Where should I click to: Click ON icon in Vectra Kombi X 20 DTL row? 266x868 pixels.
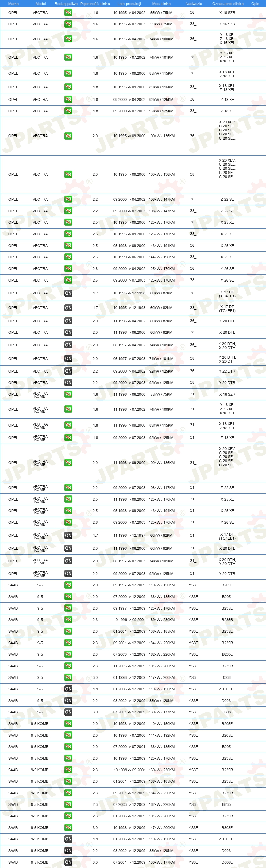point(68,548)
